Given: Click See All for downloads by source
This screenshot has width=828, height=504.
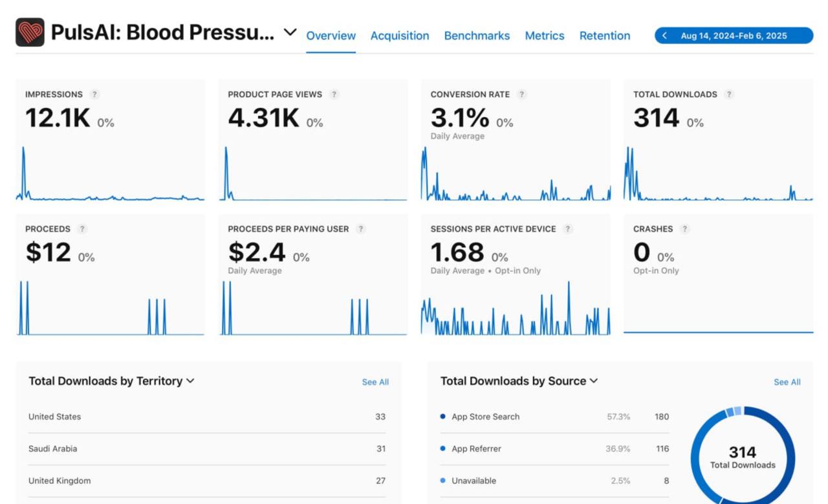Looking at the screenshot, I should pos(787,382).
